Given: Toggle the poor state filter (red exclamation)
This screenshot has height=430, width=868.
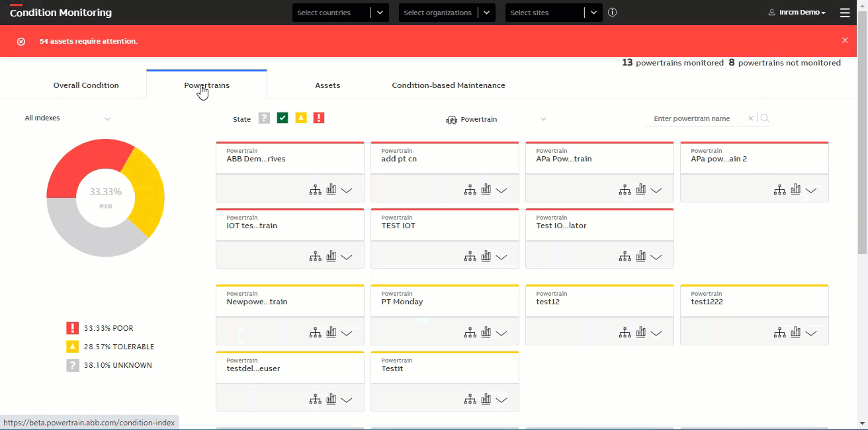Looking at the screenshot, I should (319, 118).
